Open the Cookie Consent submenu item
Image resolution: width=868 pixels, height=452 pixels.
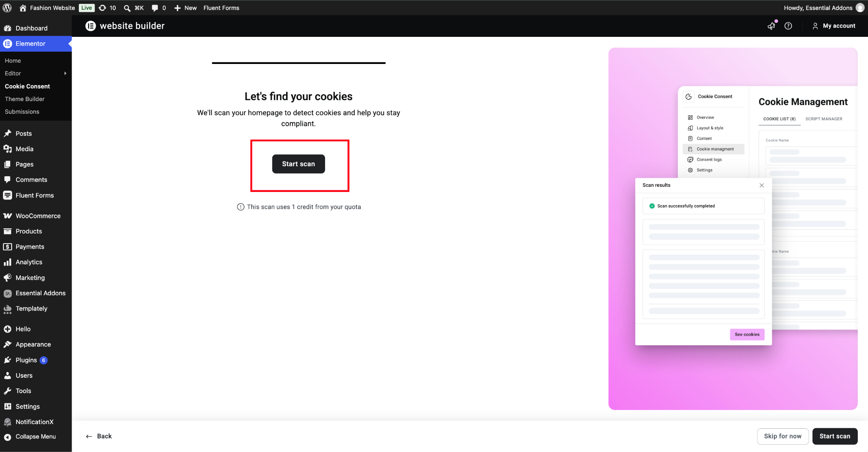pos(27,86)
